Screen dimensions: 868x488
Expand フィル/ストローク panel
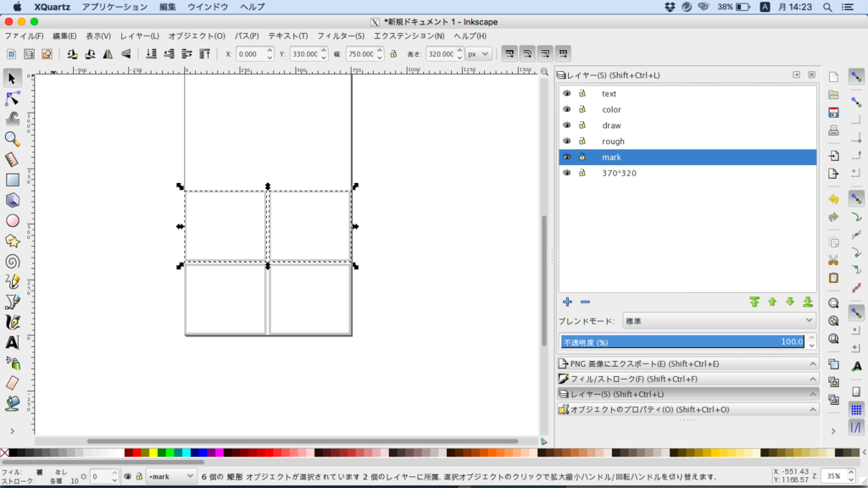click(688, 379)
